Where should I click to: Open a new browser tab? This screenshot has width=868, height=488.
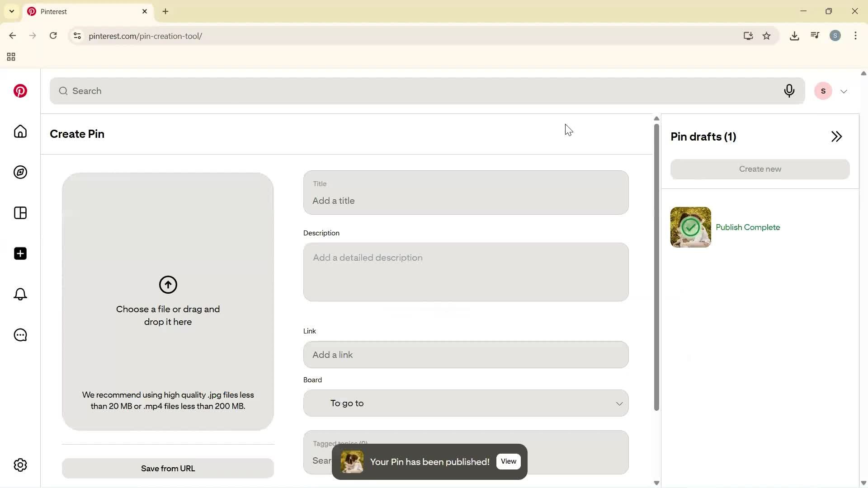coord(165,11)
